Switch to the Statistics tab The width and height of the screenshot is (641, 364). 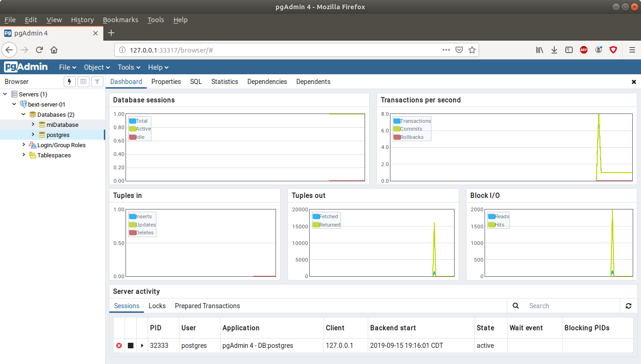[225, 82]
